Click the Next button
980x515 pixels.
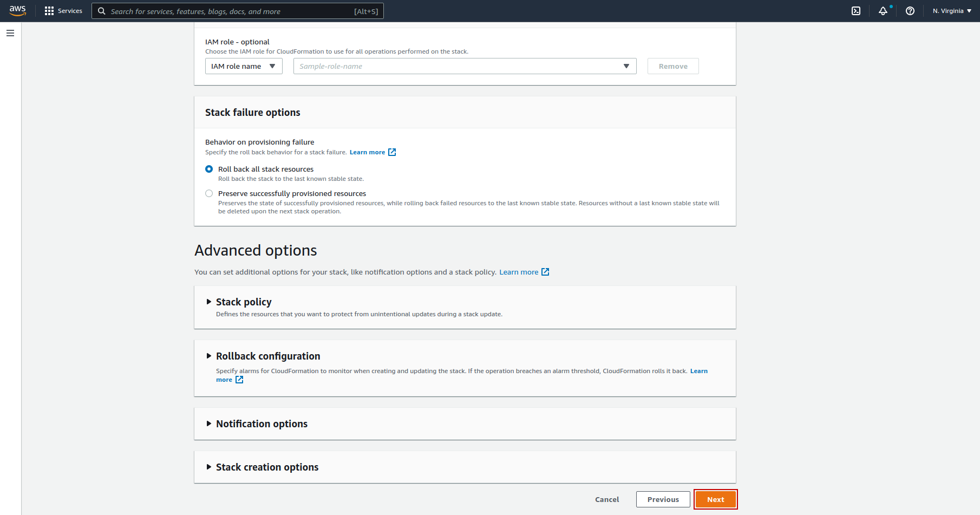pos(715,499)
